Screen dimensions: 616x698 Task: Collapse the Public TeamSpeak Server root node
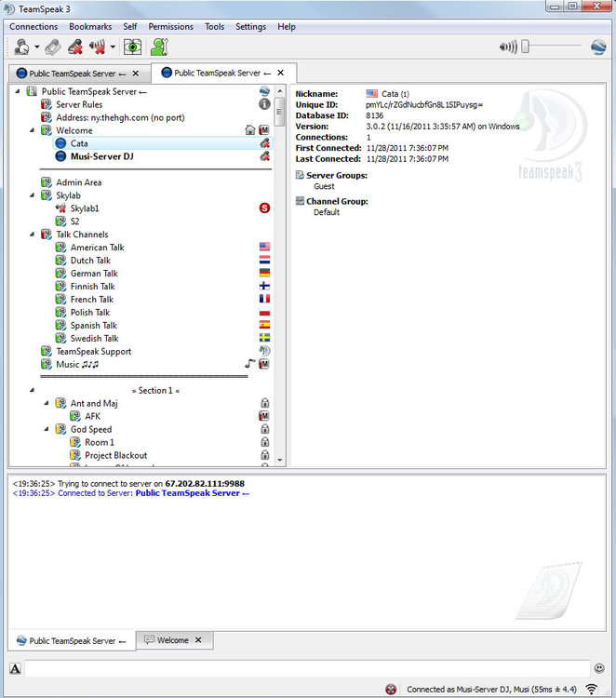(18, 91)
